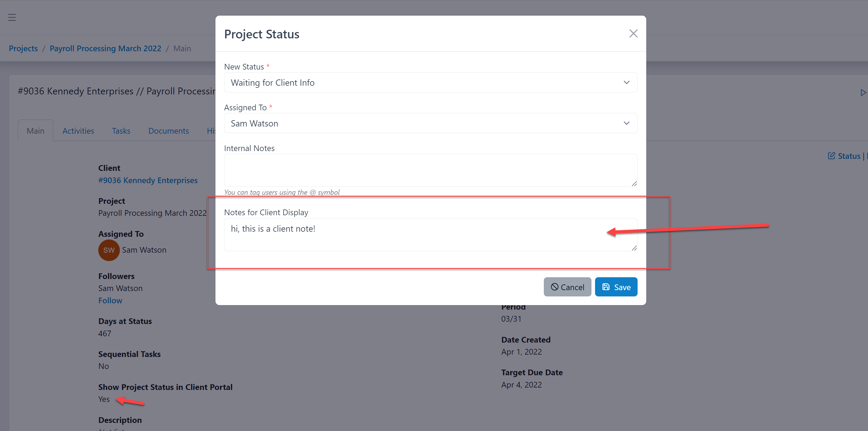Dismiss the Project Status dialog via X
Viewport: 868px width, 431px height.
633,33
